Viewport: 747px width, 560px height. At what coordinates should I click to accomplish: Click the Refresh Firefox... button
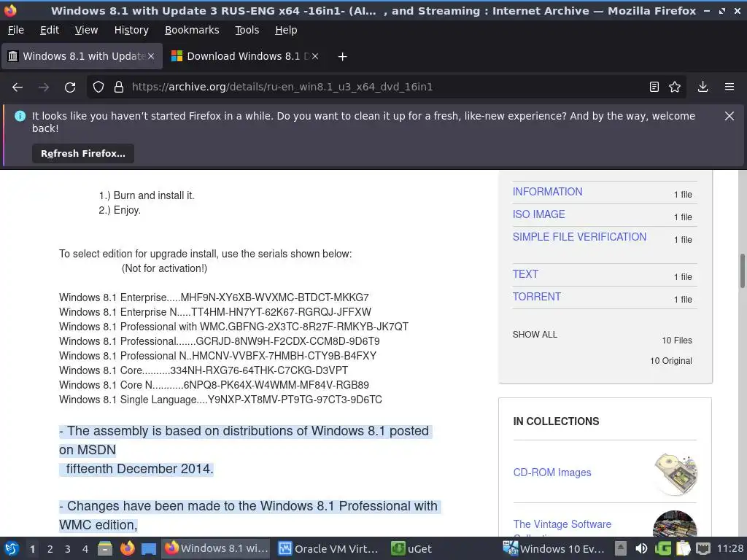[83, 154]
